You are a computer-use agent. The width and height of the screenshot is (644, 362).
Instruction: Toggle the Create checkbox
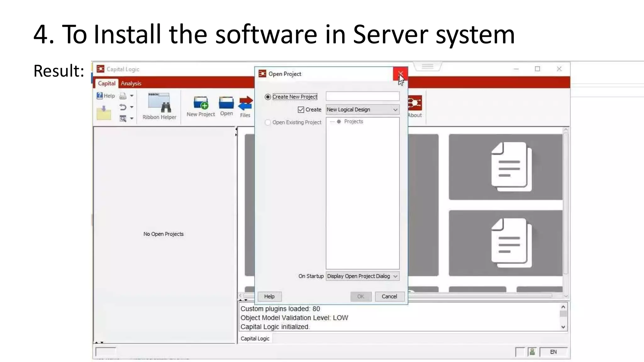[x=301, y=110]
